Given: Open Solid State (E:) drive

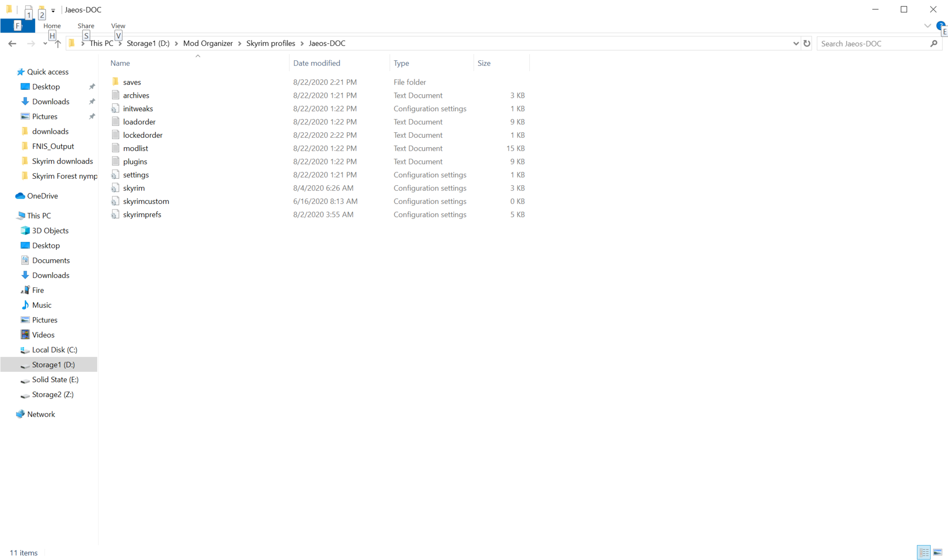Looking at the screenshot, I should 55,380.
